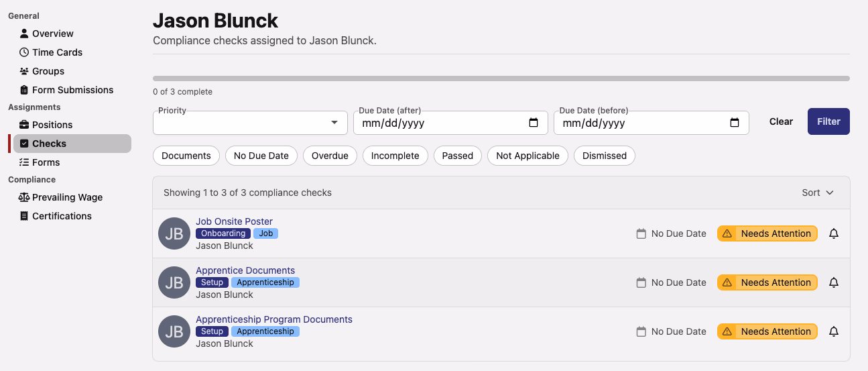Toggle the Incomplete filter chip
The height and width of the screenshot is (371, 868).
[x=395, y=156]
